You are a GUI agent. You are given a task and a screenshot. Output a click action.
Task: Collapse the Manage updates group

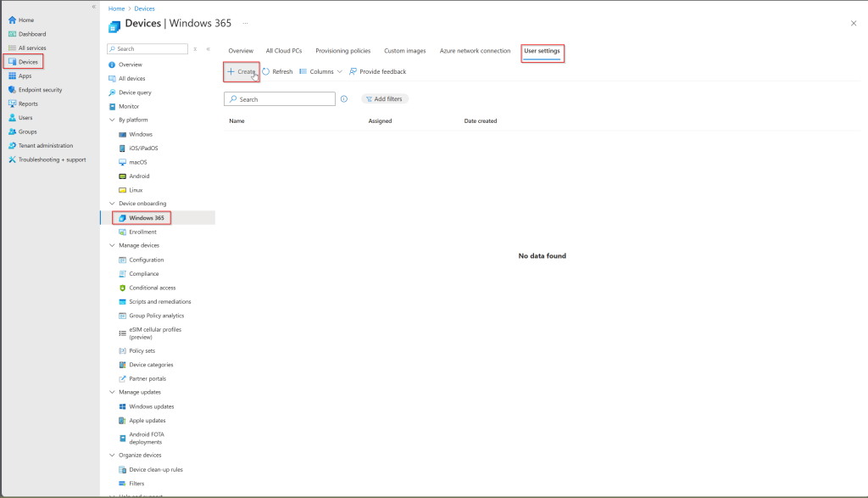pos(112,392)
